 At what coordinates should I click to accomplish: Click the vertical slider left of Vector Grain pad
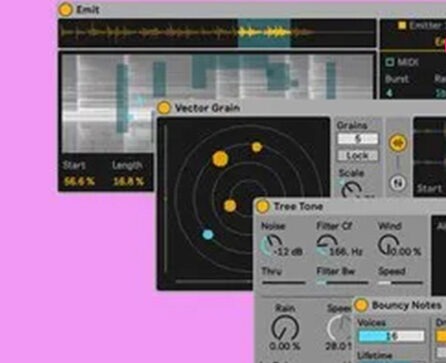tap(165, 199)
